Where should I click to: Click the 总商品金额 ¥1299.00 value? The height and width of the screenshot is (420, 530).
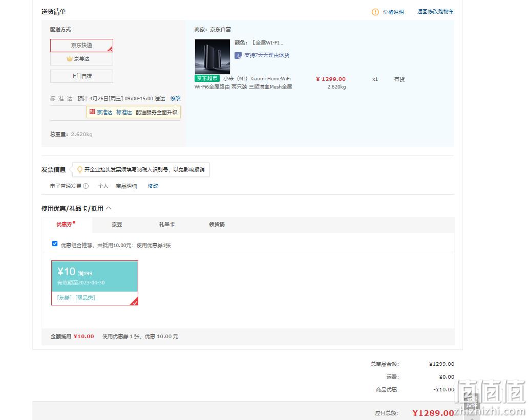pos(441,364)
